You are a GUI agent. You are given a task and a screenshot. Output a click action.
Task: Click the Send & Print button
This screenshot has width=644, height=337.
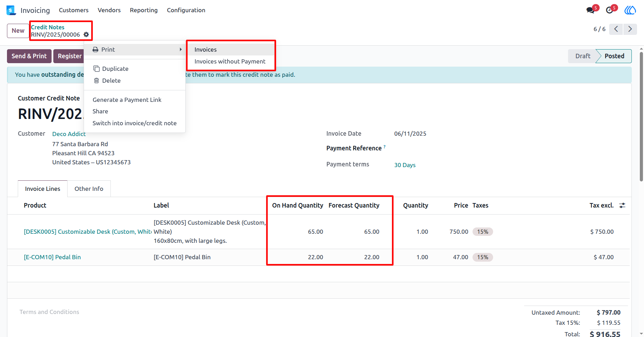[x=29, y=56]
